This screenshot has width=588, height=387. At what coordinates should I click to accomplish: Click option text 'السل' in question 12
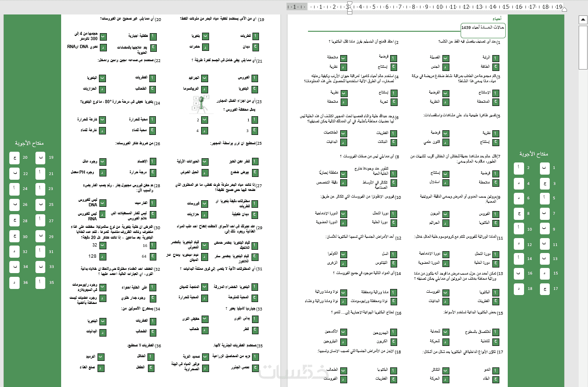coord(385,253)
